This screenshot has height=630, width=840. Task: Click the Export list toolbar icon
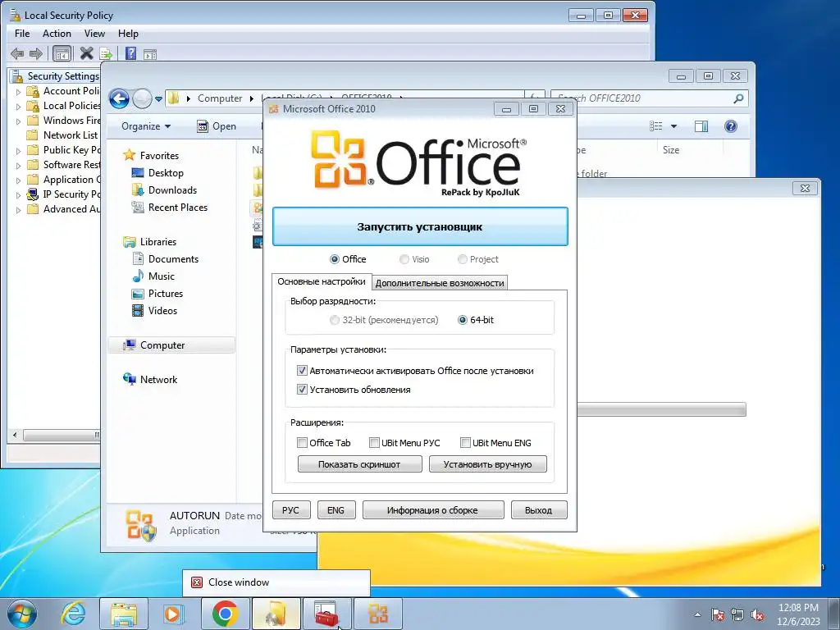106,53
